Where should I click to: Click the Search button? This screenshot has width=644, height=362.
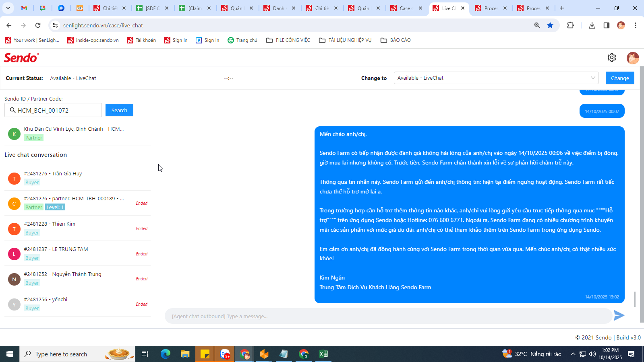point(119,110)
